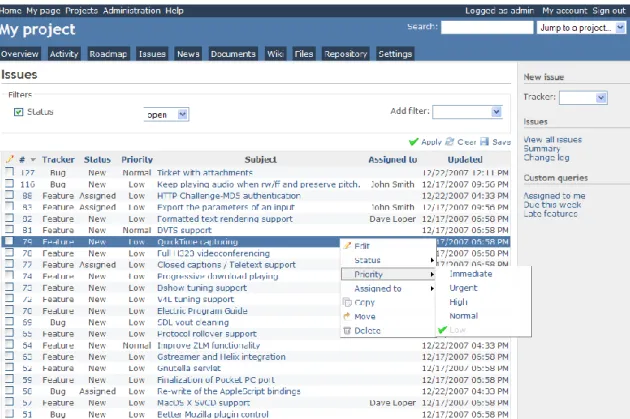
Task: Tick the checkbox for QuickTime capturing row
Action: (9, 241)
